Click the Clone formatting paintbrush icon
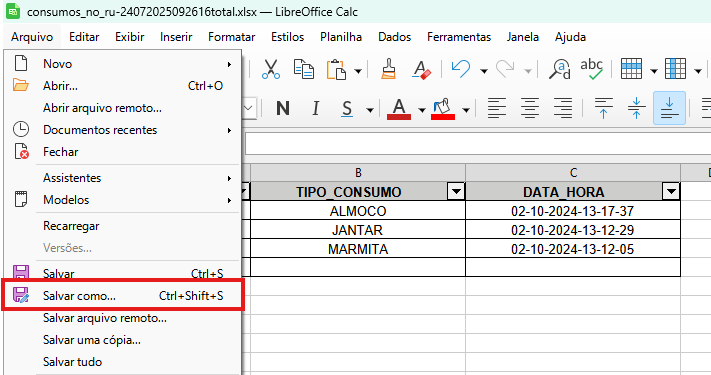The image size is (711, 375). (389, 69)
